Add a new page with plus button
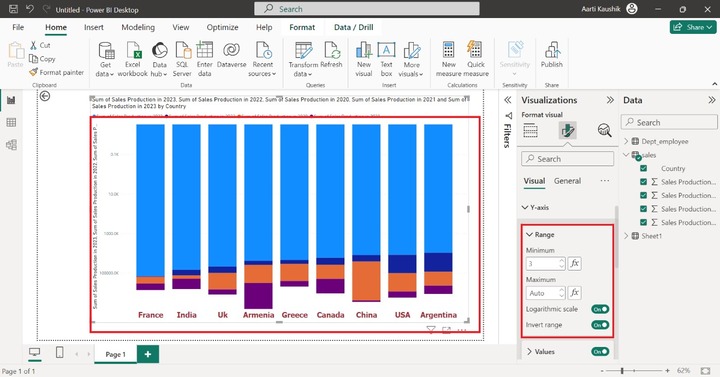The height and width of the screenshot is (377, 720). [x=148, y=354]
